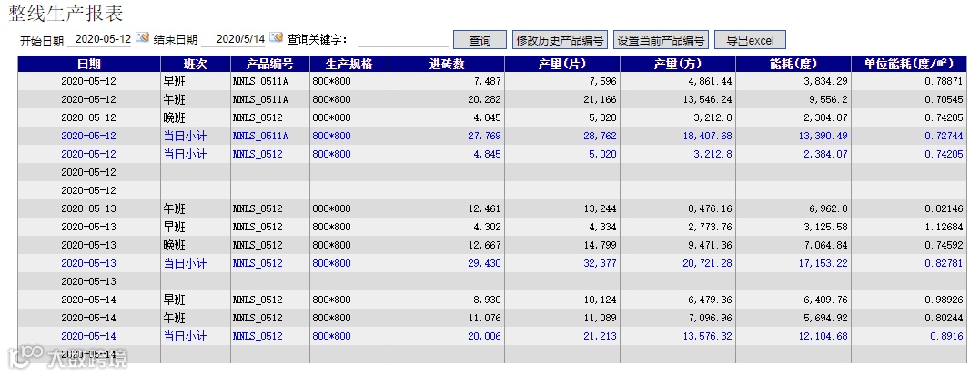Image resolution: width=980 pixels, height=376 pixels.
Task: Click the 整线生产报表 page title
Action: click(x=66, y=13)
